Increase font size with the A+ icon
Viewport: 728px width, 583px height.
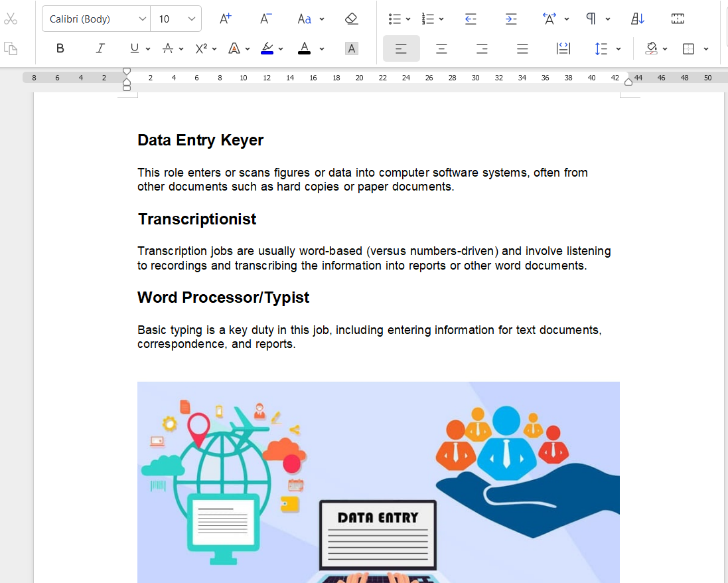coord(226,19)
